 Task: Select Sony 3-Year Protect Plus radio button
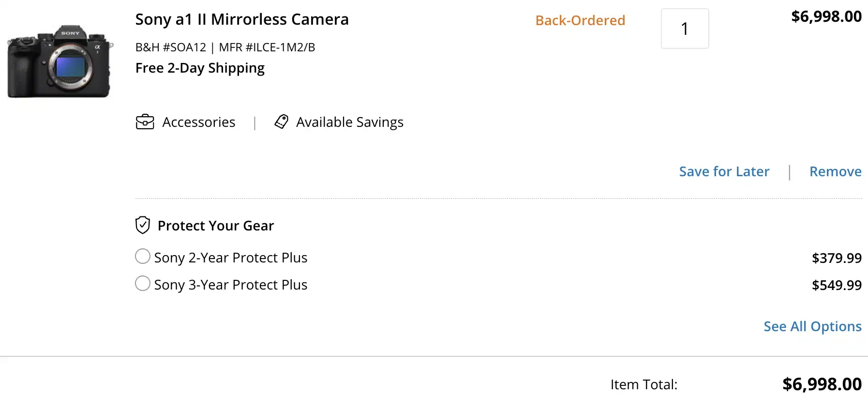click(x=143, y=283)
